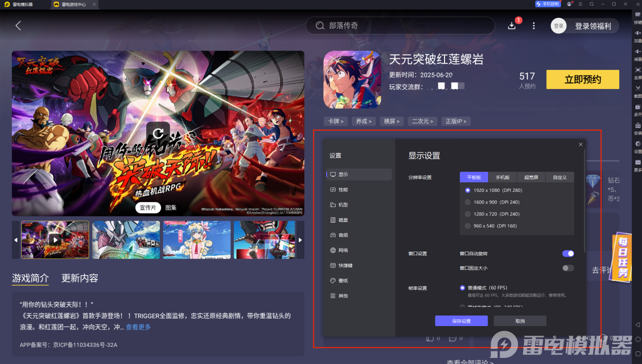Enable 窗口固定大小 switch

(x=568, y=268)
